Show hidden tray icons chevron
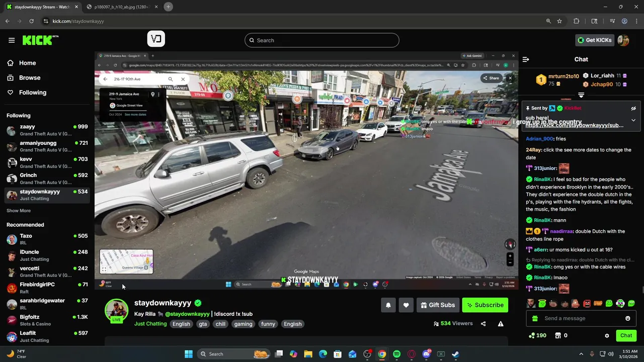The image size is (644, 362). point(581,354)
